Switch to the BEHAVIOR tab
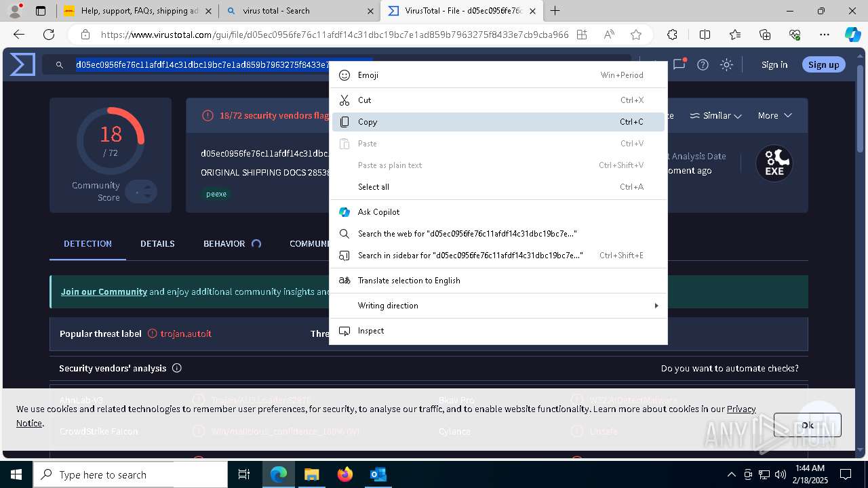868x488 pixels. [232, 243]
